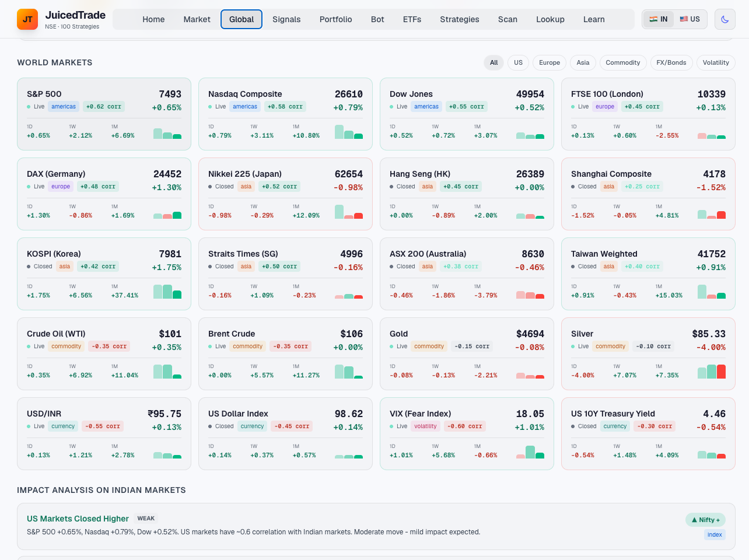The height and width of the screenshot is (560, 749).
Task: Click the Taiwan Weighted title
Action: [x=604, y=254]
